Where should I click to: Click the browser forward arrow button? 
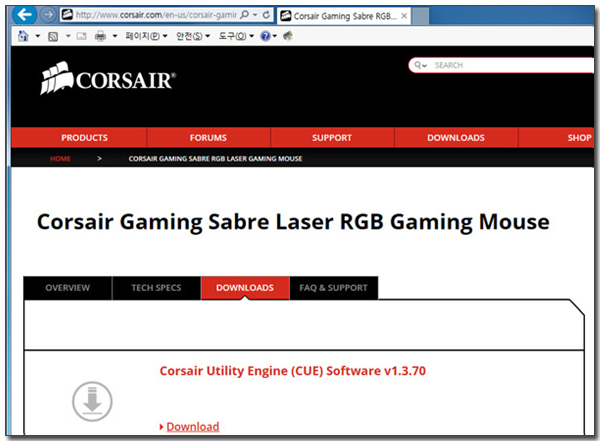pyautogui.click(x=48, y=15)
